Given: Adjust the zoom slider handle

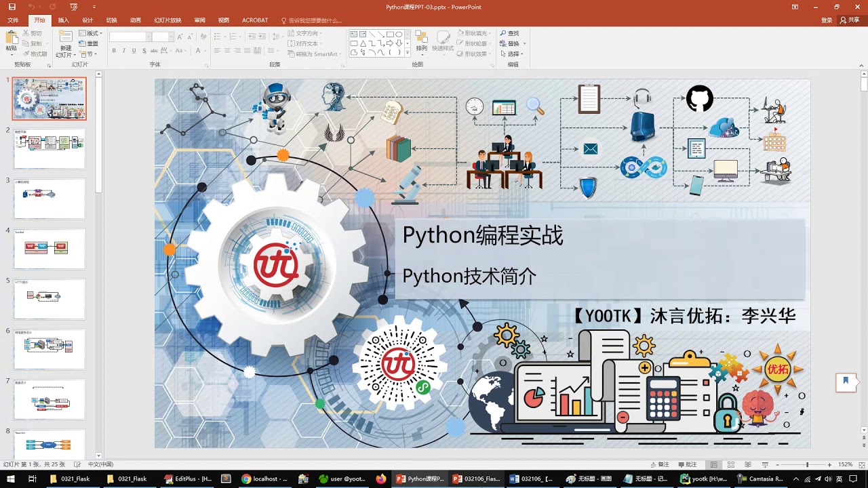Looking at the screenshot, I should coord(807,465).
